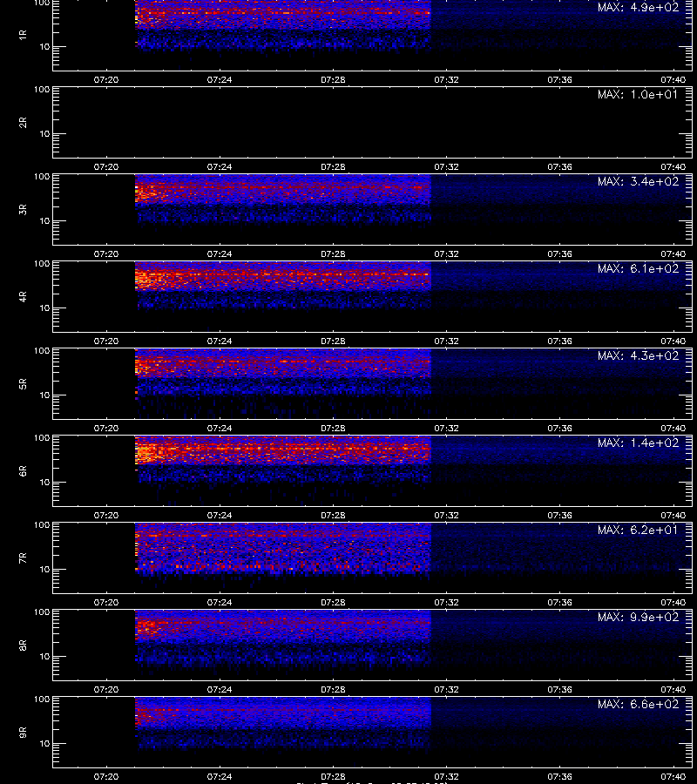Click the 07:32 tick under panel 8R

click(446, 690)
